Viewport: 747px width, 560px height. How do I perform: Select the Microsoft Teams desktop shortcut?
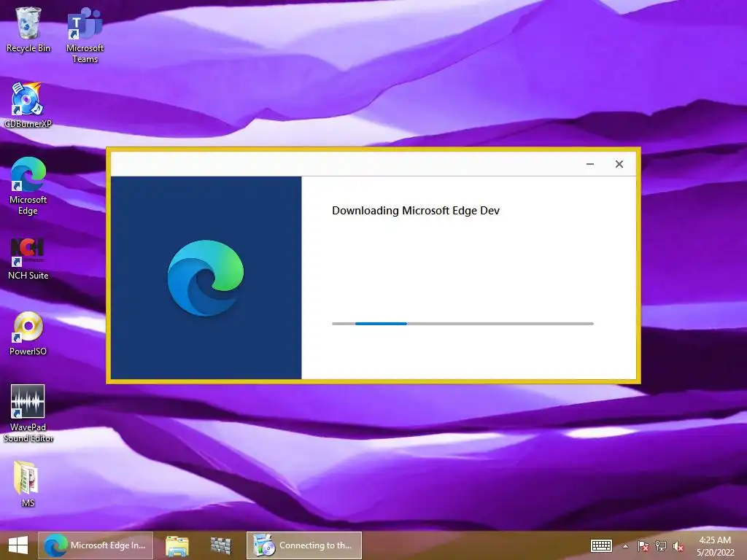click(x=85, y=35)
